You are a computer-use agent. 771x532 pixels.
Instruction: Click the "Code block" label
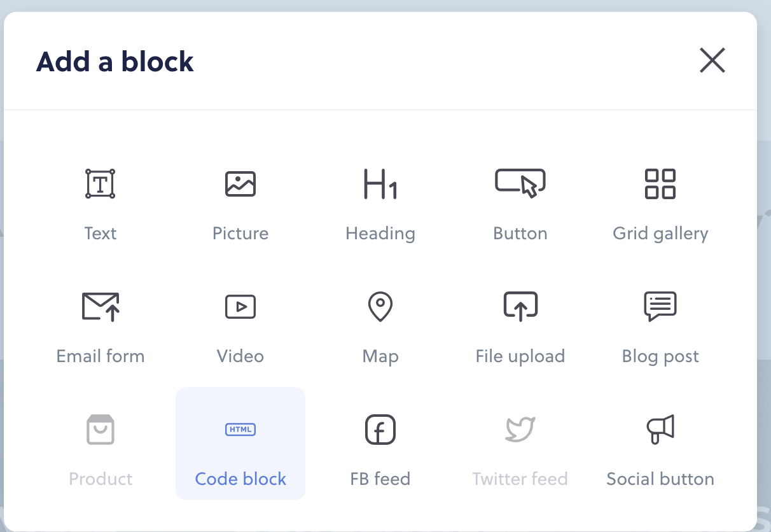240,479
